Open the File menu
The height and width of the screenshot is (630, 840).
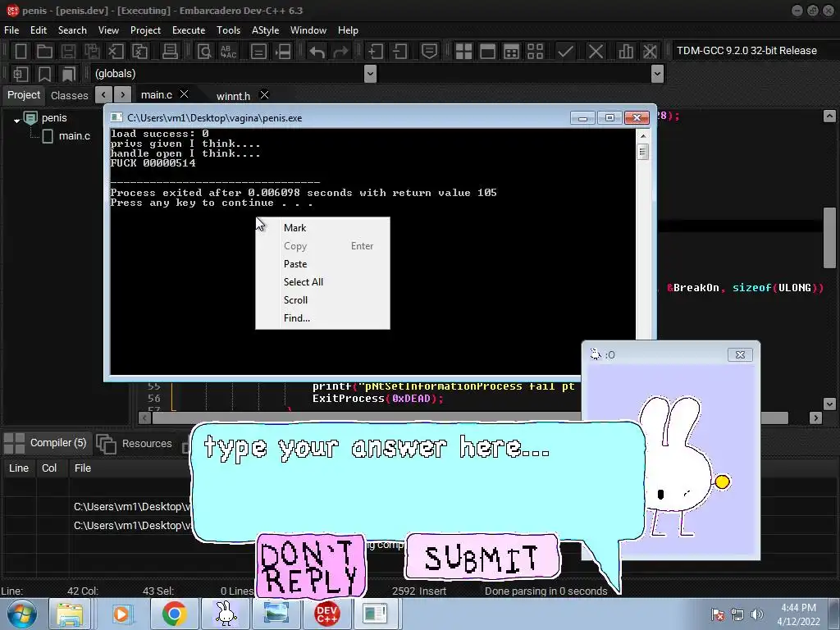[11, 30]
